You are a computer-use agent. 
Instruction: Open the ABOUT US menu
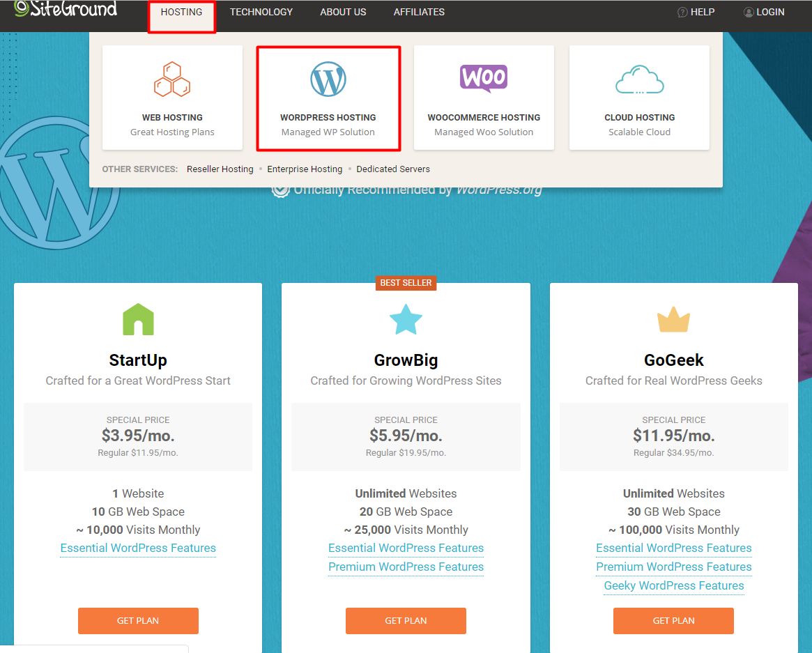(x=343, y=12)
